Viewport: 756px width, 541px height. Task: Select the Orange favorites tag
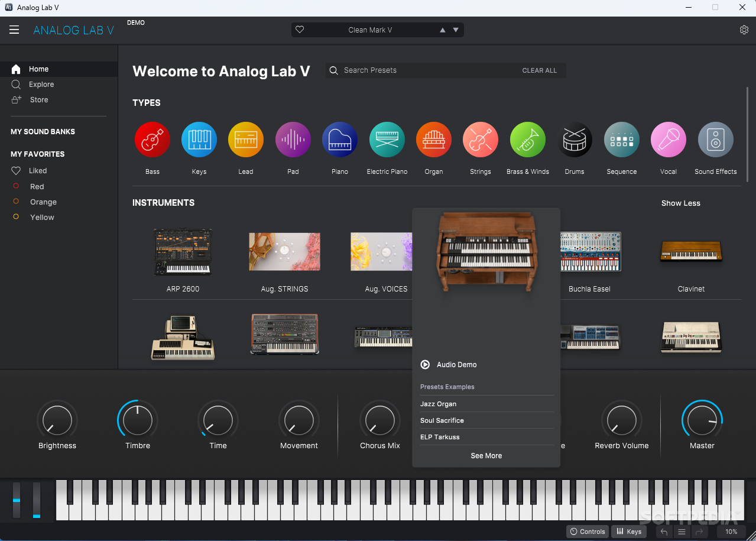click(x=43, y=202)
